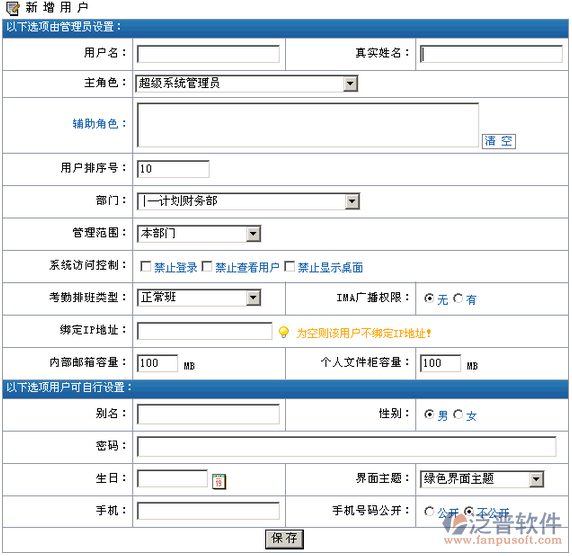The height and width of the screenshot is (556, 572).
Task: Click the 禁止显示桌面 label text
Action: [x=331, y=267]
